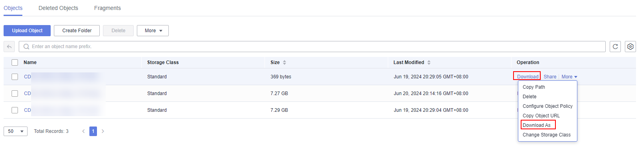Switch to the Deleted Objects tab
This screenshot has height=148, width=644.
(x=58, y=8)
